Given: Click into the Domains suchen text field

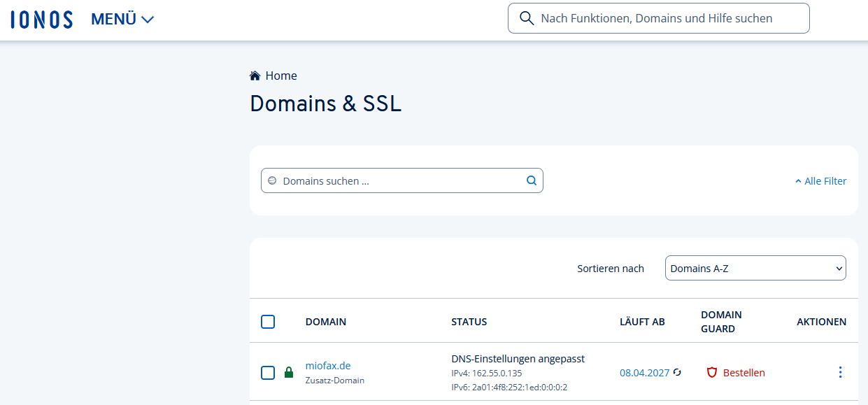Looking at the screenshot, I should (x=399, y=180).
